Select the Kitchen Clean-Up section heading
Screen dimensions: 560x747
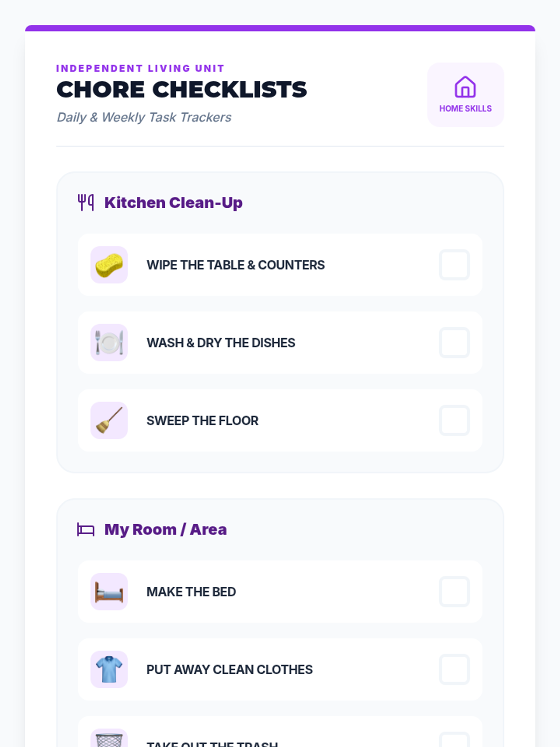pos(173,203)
